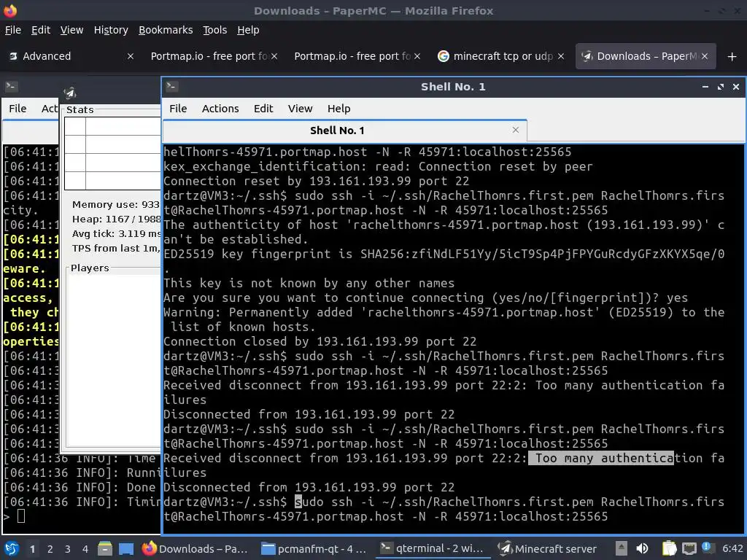
Task: Close the Shell No. 1 window
Action: tap(735, 87)
